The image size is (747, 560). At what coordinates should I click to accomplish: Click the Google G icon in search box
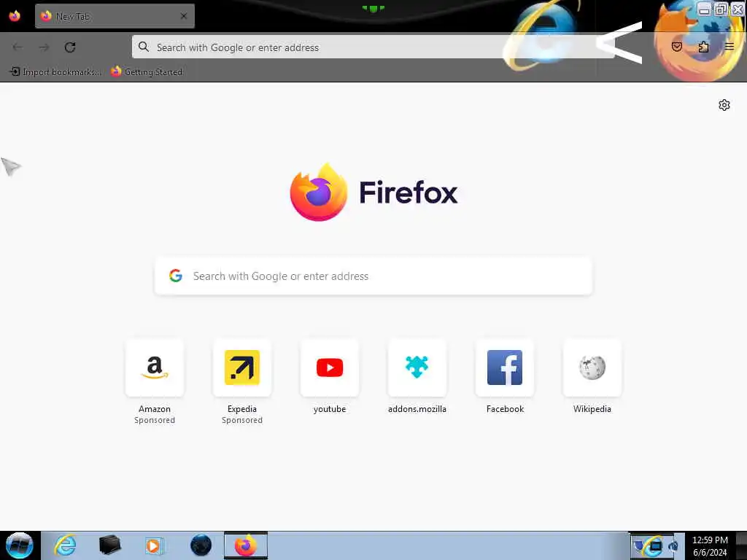coord(176,276)
